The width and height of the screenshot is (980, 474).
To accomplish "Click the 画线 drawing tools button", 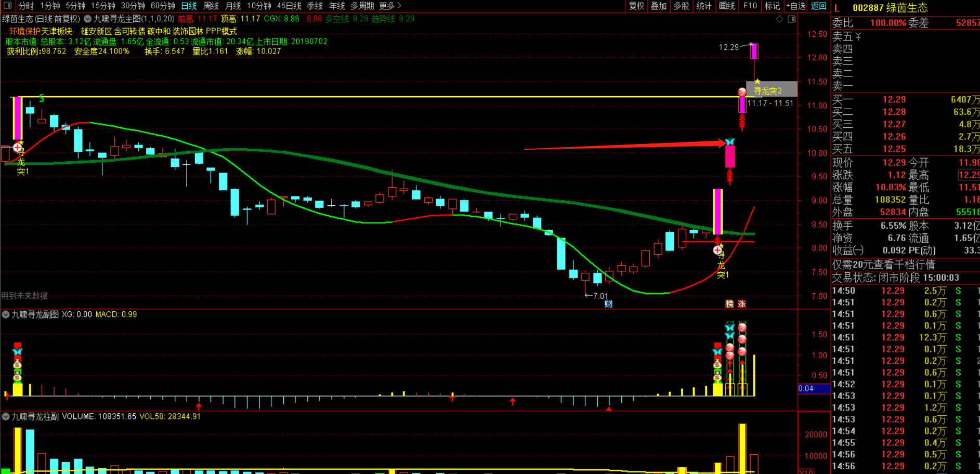I will point(726,6).
